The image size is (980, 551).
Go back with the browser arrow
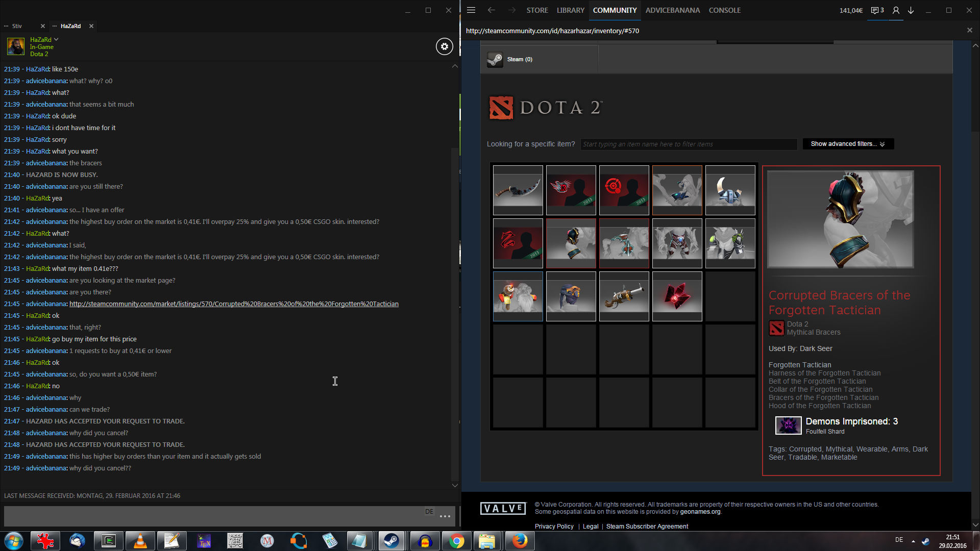[x=491, y=10]
